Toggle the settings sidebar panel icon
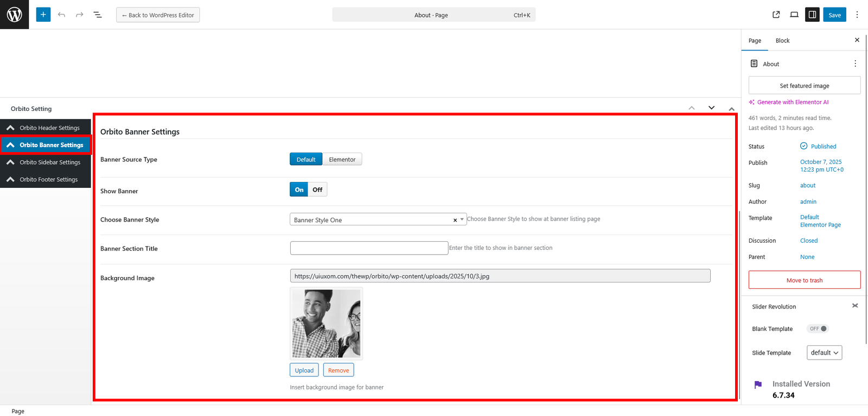868x416 pixels. pyautogui.click(x=812, y=15)
